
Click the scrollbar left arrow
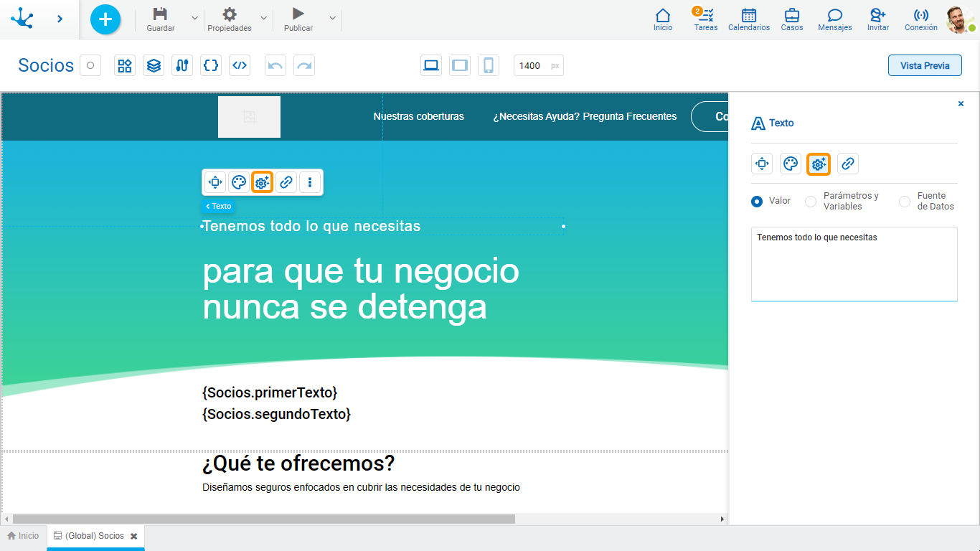(6, 519)
